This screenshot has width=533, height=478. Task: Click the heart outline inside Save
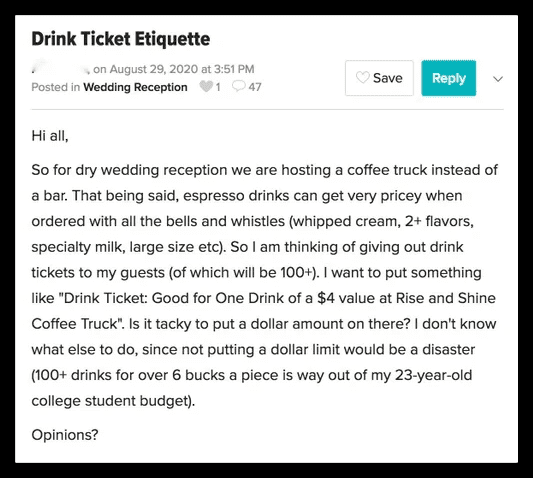pyautogui.click(x=362, y=78)
